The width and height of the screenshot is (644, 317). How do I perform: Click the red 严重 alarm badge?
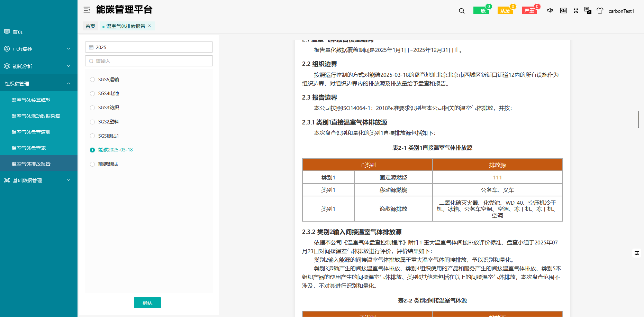click(529, 11)
